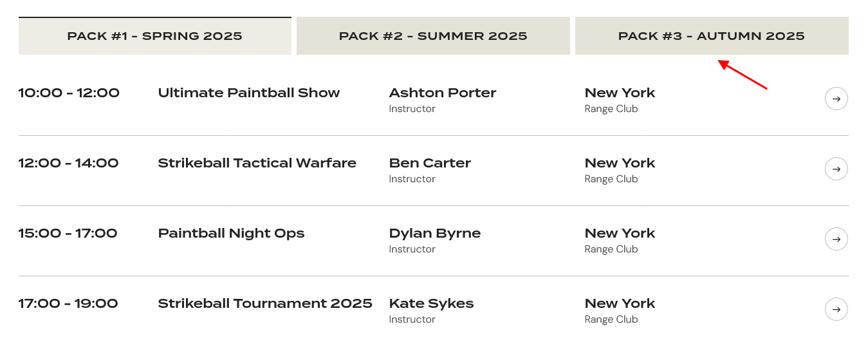This screenshot has width=868, height=342.
Task: Click arrow icon on Strikeball Tactical Warfare row
Action: tap(836, 169)
